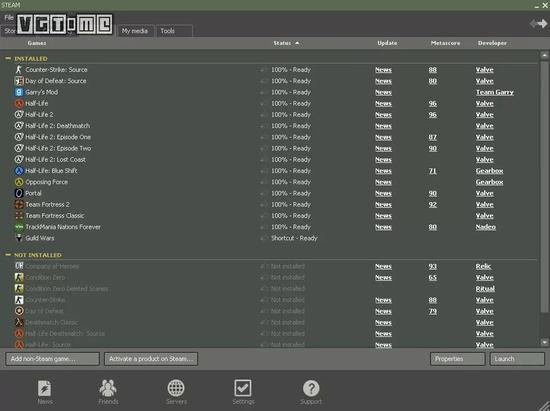Collapse the INSTALLED games section
Screen dimensions: 550x411
[x=8, y=59]
